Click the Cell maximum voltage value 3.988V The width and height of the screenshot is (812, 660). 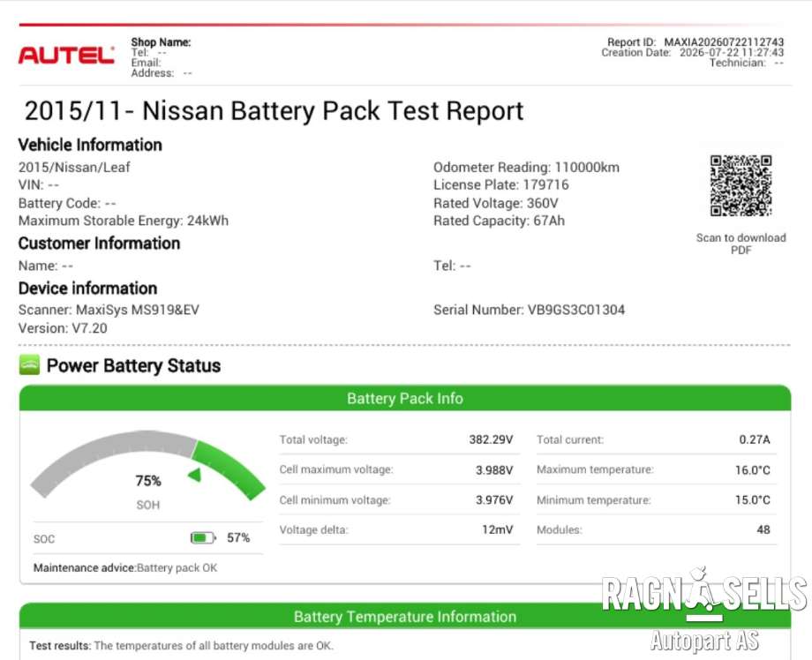pos(494,469)
